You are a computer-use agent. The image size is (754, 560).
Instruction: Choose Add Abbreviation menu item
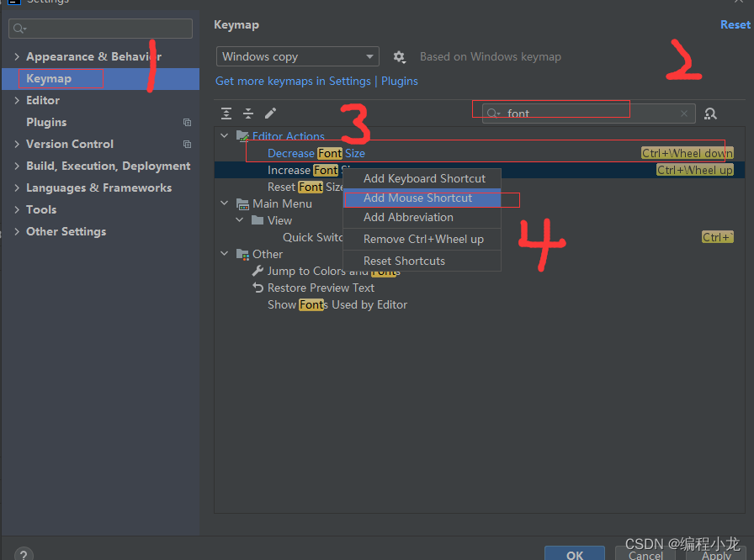tap(422, 217)
